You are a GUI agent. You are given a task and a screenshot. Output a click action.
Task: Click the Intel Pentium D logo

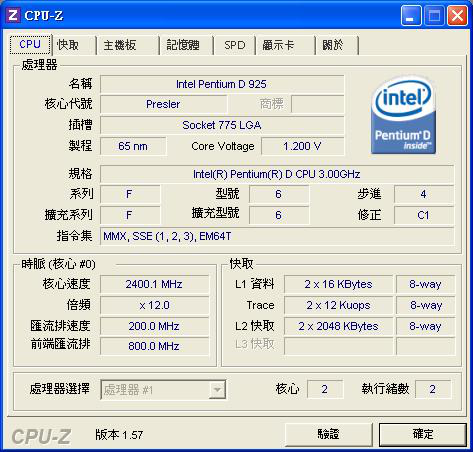tap(403, 116)
